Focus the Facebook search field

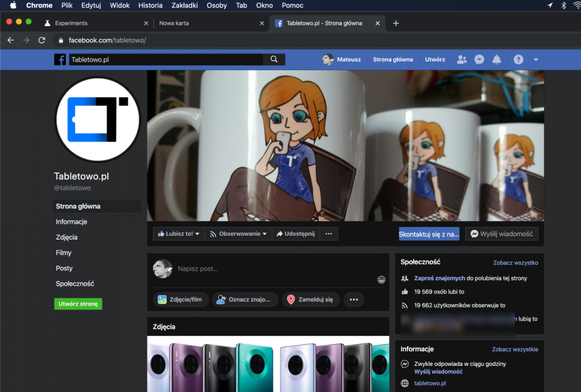[x=166, y=60]
